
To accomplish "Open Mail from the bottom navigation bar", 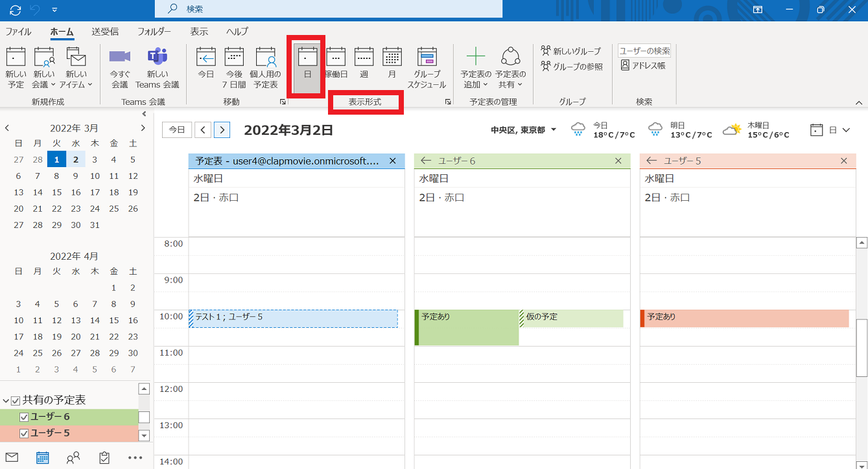I will pos(12,457).
